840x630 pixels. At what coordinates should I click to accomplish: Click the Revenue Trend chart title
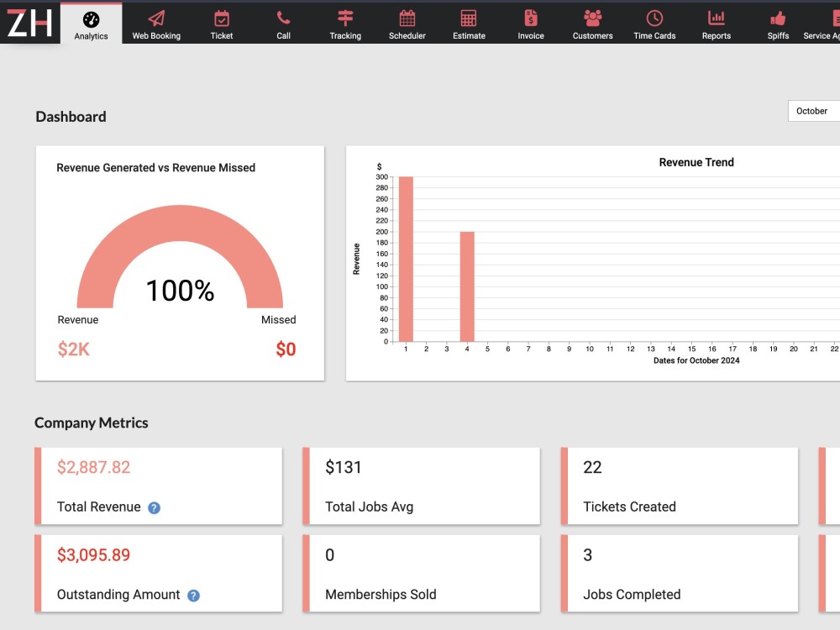coord(696,162)
